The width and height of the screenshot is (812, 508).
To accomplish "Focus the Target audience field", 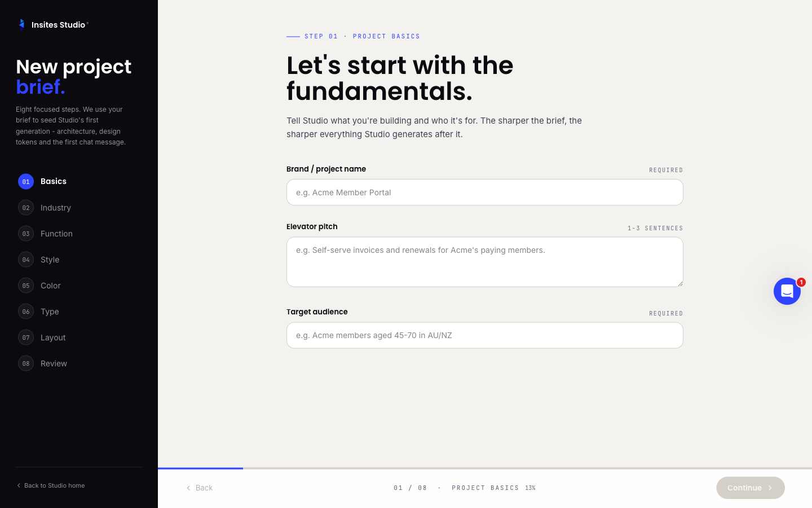I will point(485,335).
